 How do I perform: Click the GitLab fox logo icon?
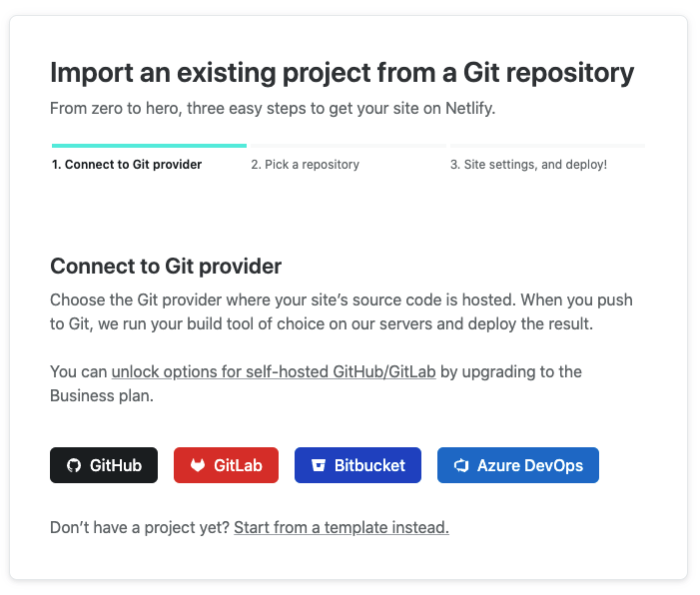(198, 465)
